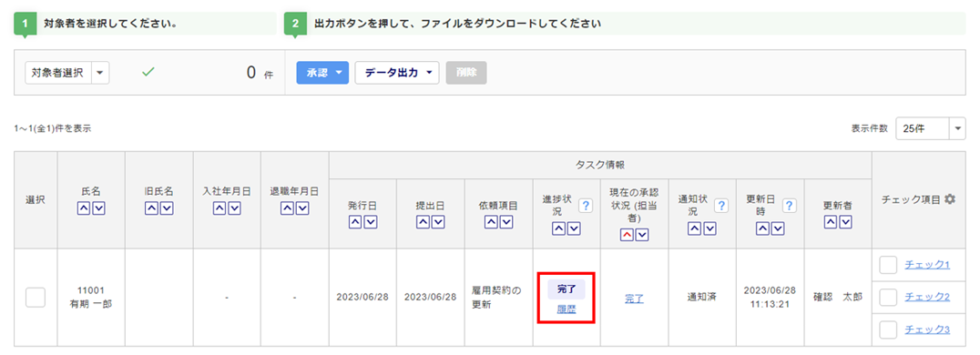Sort 現在の承認状況 column ascending (red arrow)
980x355 pixels.
point(627,234)
